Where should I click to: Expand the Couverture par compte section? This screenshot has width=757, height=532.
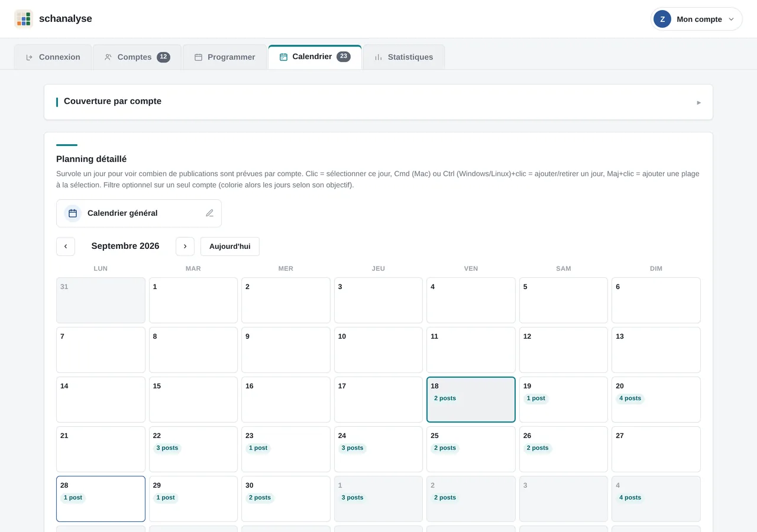[378, 102]
